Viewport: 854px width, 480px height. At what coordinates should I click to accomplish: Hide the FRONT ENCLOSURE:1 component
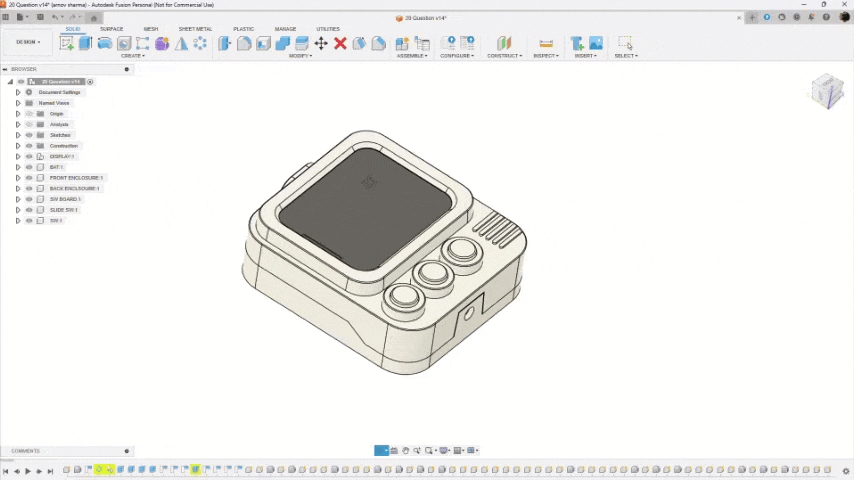click(x=29, y=178)
